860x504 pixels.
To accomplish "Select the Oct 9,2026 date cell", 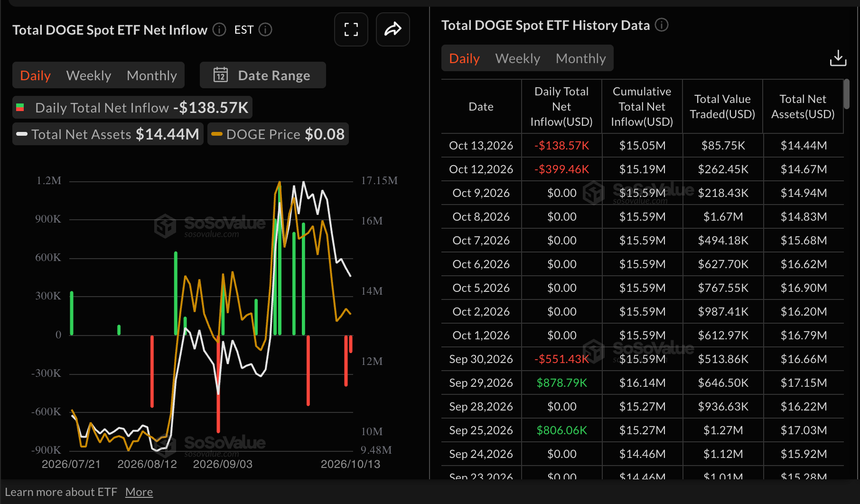I will pos(481,193).
